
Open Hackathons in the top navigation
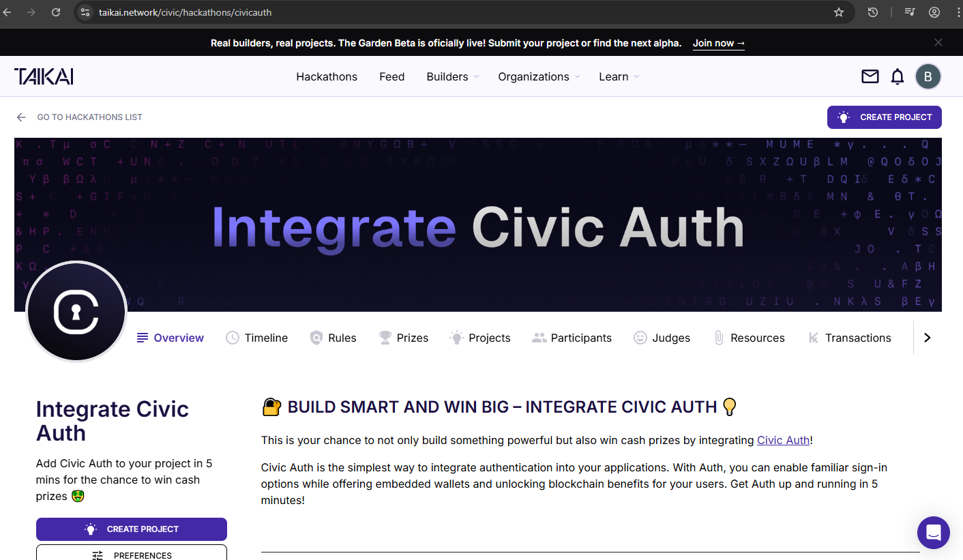pyautogui.click(x=327, y=76)
